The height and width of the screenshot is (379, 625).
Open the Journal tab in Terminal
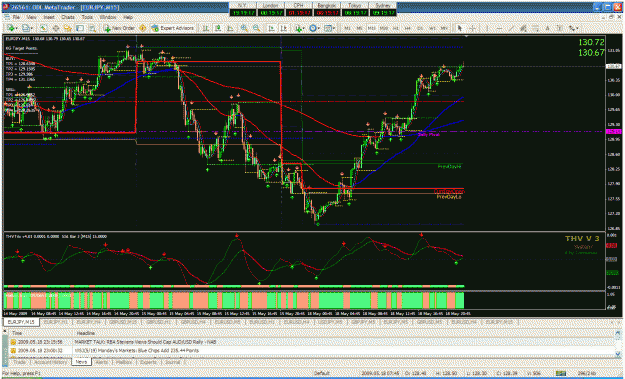click(x=172, y=362)
